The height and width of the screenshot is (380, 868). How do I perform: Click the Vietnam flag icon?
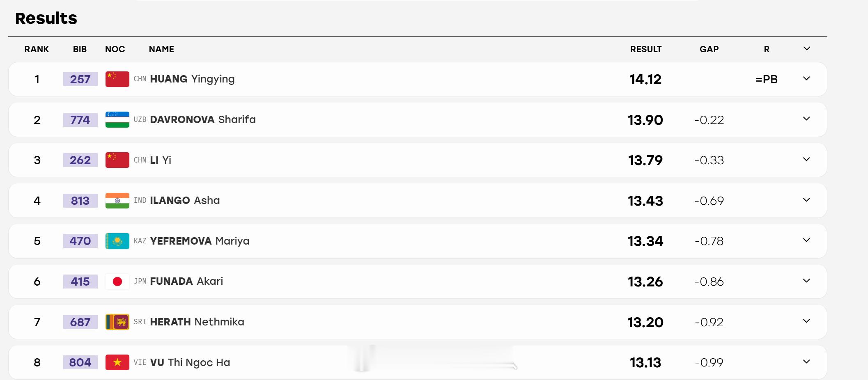pos(117,362)
